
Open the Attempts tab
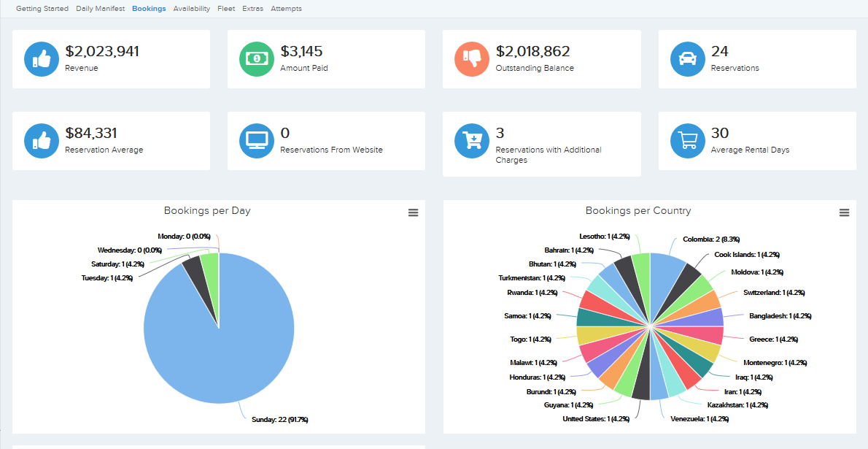286,8
